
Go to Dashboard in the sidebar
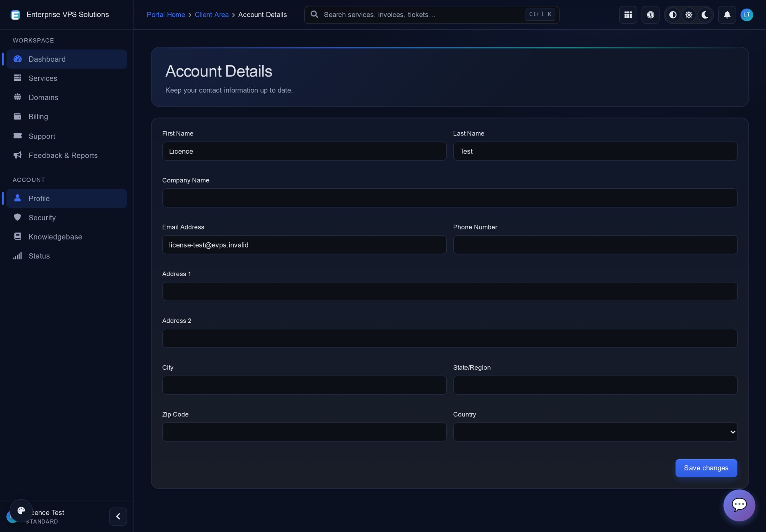(x=67, y=59)
